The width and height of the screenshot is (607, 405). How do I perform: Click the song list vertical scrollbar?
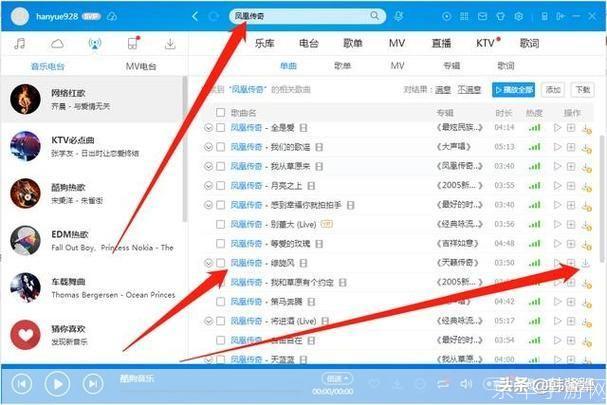tap(602, 199)
